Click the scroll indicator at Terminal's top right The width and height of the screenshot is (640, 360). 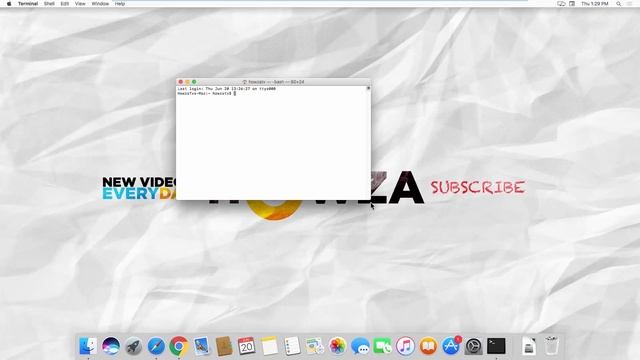(x=368, y=88)
